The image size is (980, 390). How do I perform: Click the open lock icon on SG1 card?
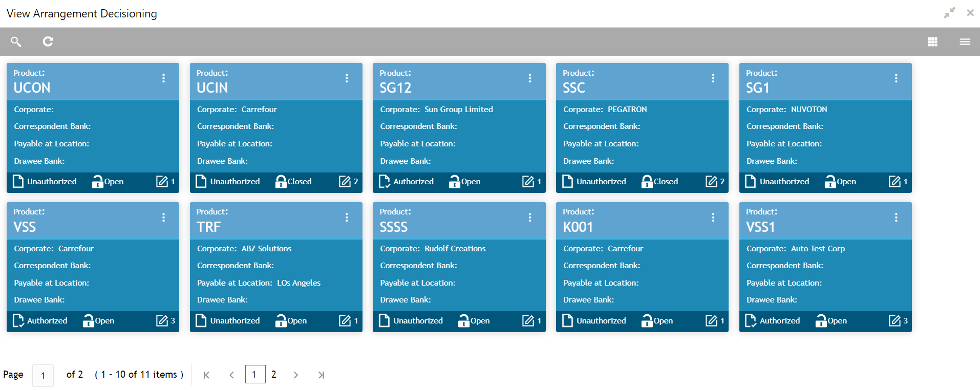coord(830,181)
